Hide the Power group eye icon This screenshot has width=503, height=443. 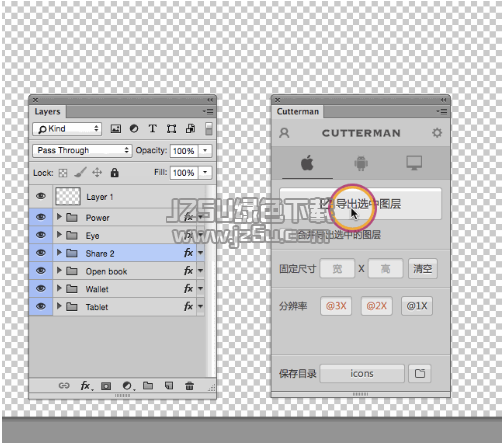(x=41, y=217)
